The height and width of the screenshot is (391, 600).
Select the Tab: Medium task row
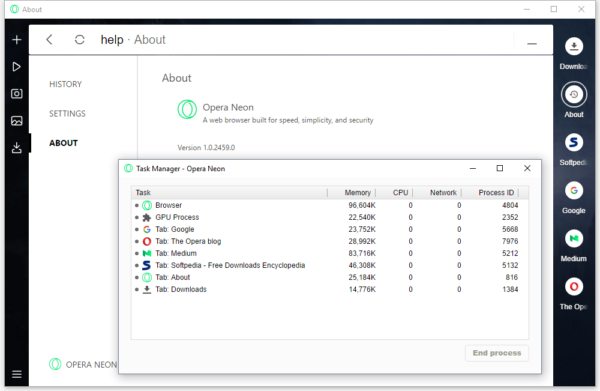[329, 253]
